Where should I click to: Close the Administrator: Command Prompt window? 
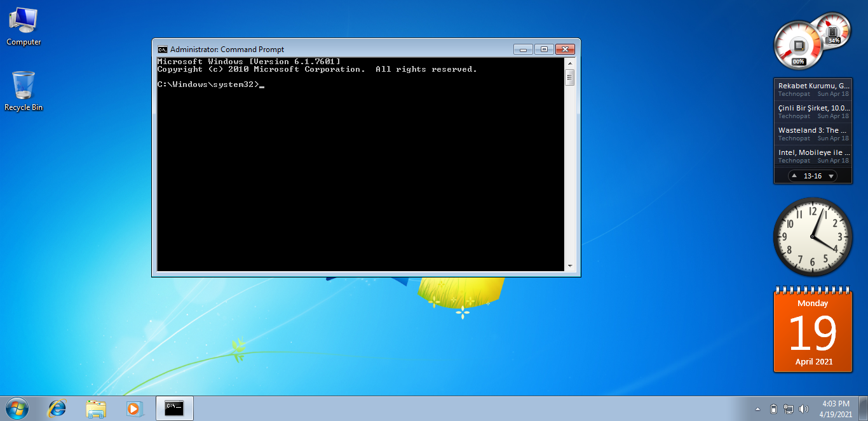[x=565, y=49]
